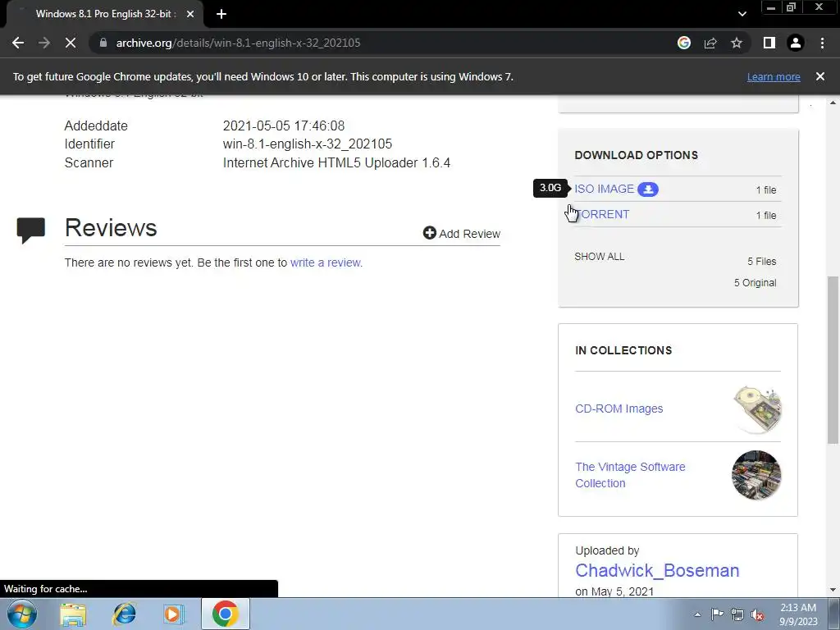Share this page via the share icon
Viewport: 840px width, 630px height.
coord(710,43)
